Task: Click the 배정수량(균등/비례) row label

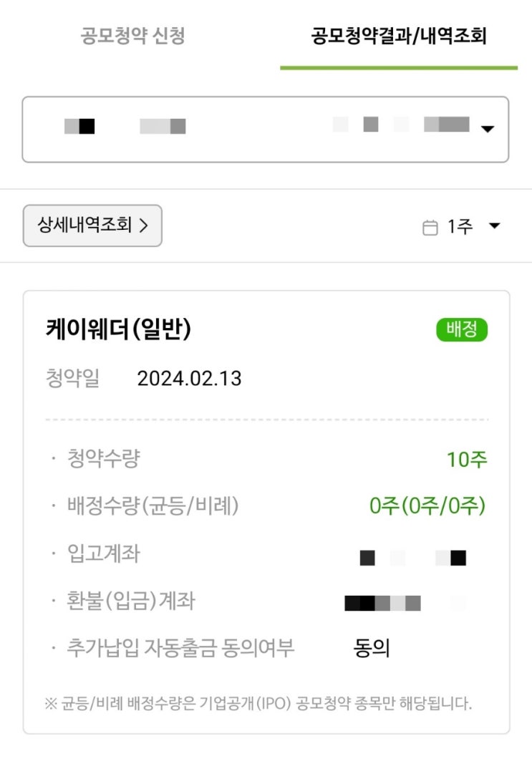Action: [x=153, y=506]
